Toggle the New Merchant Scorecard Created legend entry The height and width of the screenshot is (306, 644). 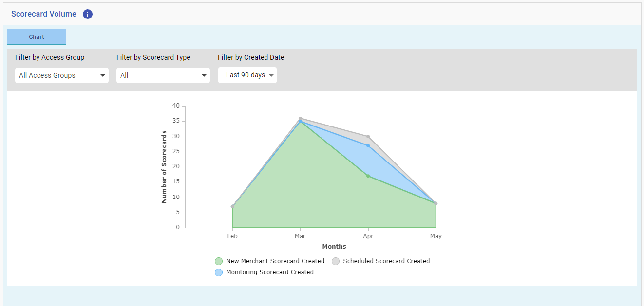(275, 261)
